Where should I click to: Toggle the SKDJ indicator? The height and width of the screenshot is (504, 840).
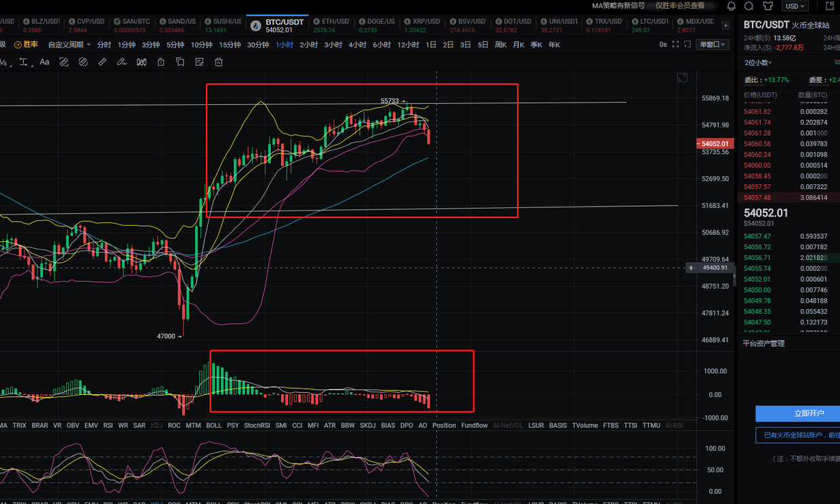[x=368, y=425]
